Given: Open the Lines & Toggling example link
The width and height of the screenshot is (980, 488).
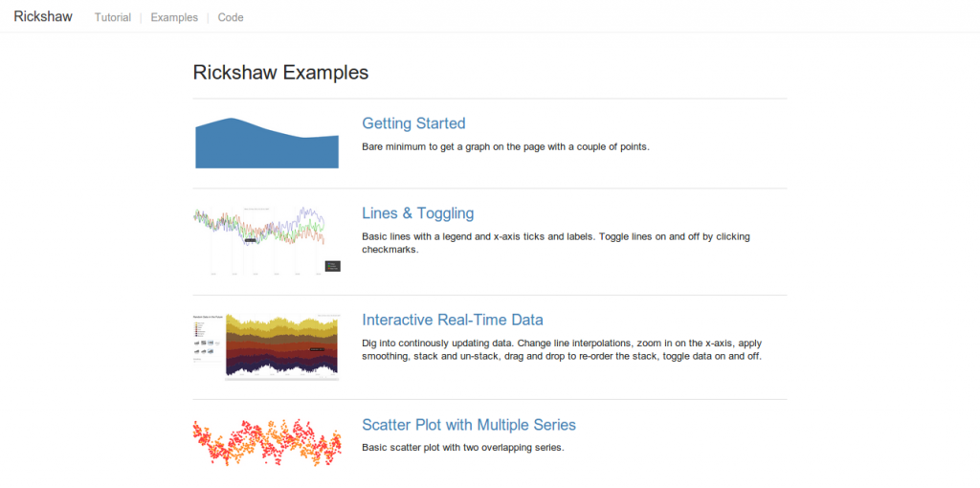Looking at the screenshot, I should coord(417,213).
